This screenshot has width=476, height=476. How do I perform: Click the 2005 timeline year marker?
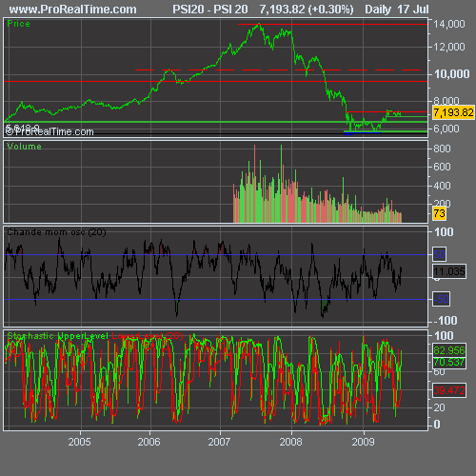pyautogui.click(x=79, y=442)
